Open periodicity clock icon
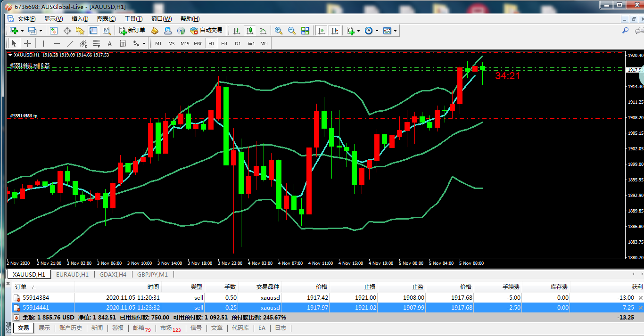This screenshot has width=644, height=336. coord(369,31)
